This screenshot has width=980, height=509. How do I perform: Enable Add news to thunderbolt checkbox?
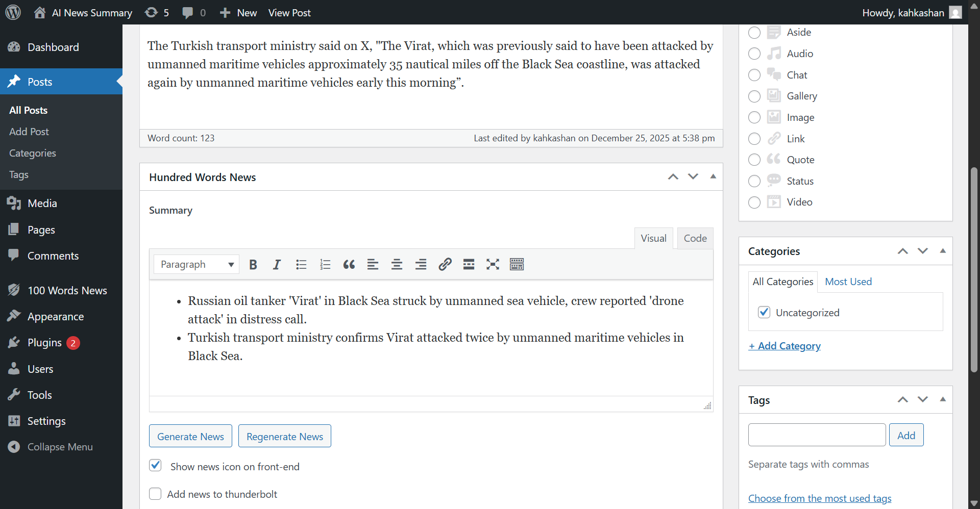(x=155, y=494)
